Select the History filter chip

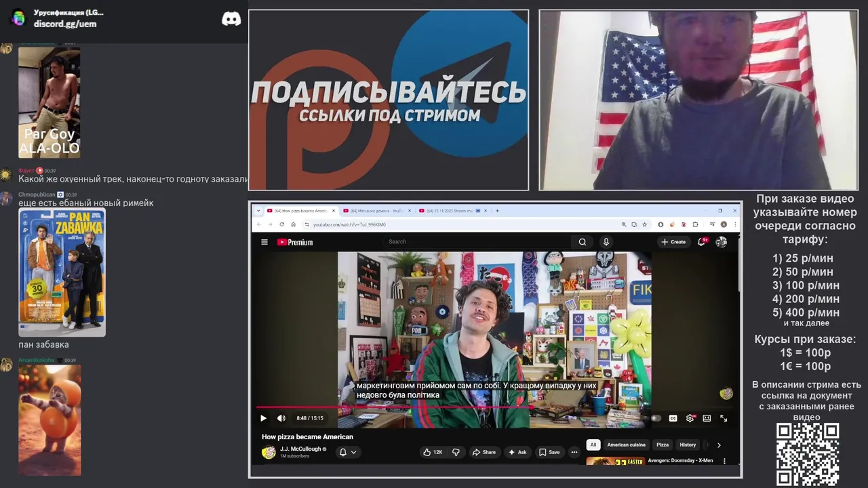coord(688,445)
